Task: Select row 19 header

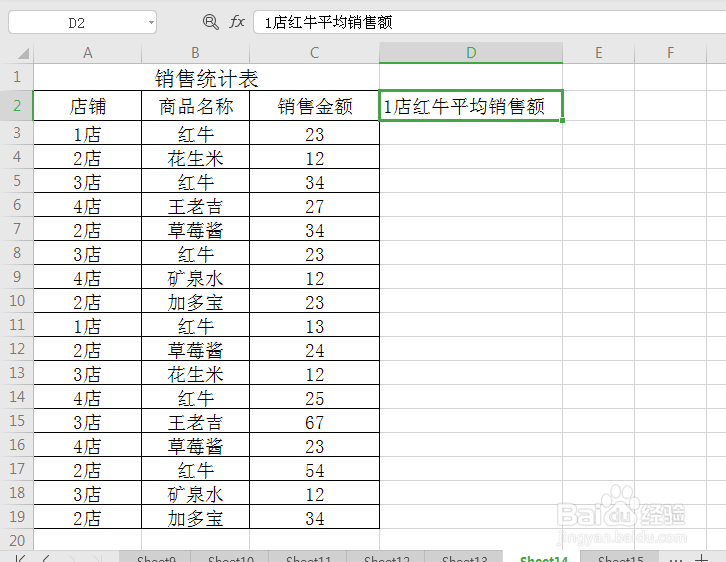Action: [x=17, y=517]
